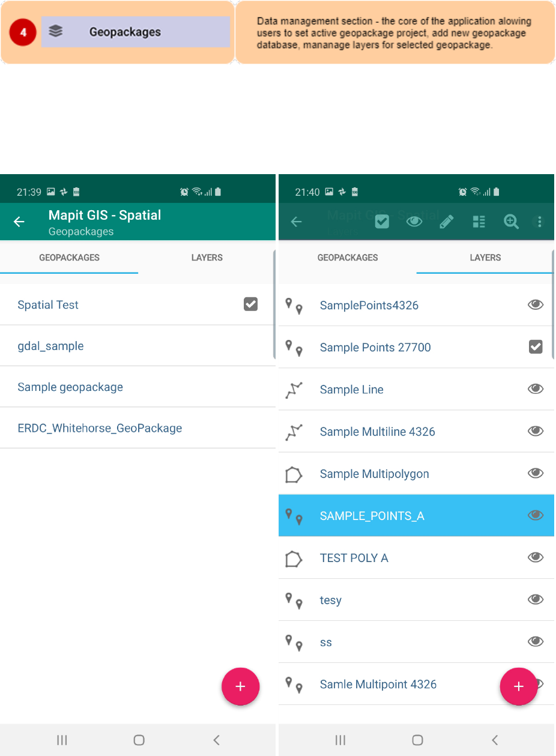556x756 pixels.
Task: Toggle the tesy layer eye icon
Action: tap(536, 599)
